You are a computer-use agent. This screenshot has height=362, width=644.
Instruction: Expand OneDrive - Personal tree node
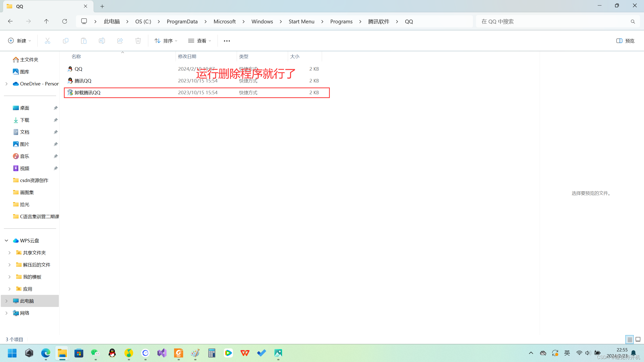click(7, 84)
